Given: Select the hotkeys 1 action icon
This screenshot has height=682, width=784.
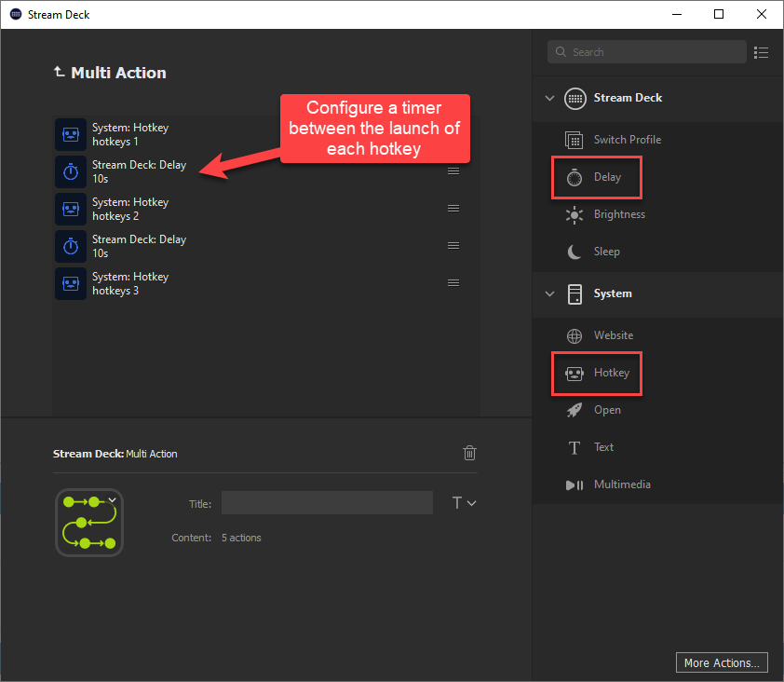Looking at the screenshot, I should [71, 134].
